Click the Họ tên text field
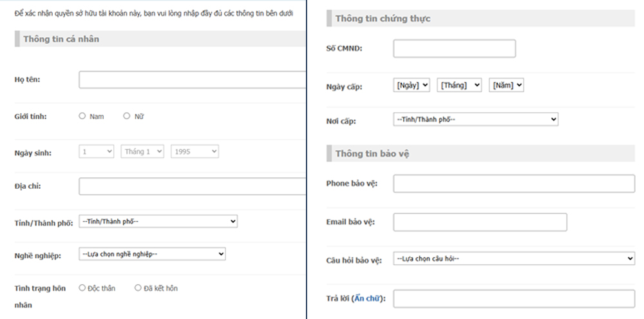 pyautogui.click(x=192, y=80)
